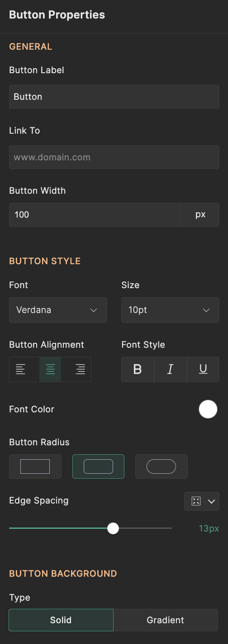This screenshot has width=228, height=644.
Task: Click the Button Width value field
Action: click(95, 215)
